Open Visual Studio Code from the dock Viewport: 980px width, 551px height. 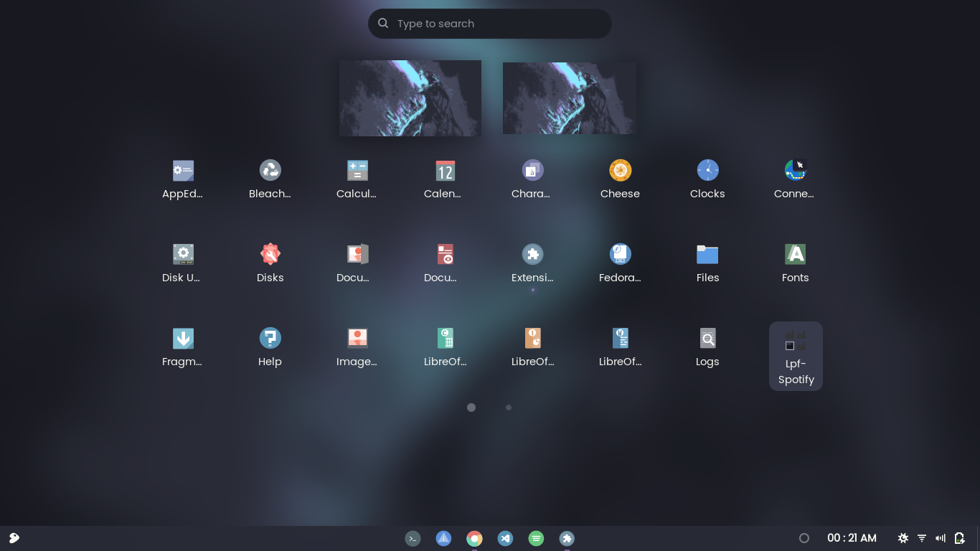point(505,538)
